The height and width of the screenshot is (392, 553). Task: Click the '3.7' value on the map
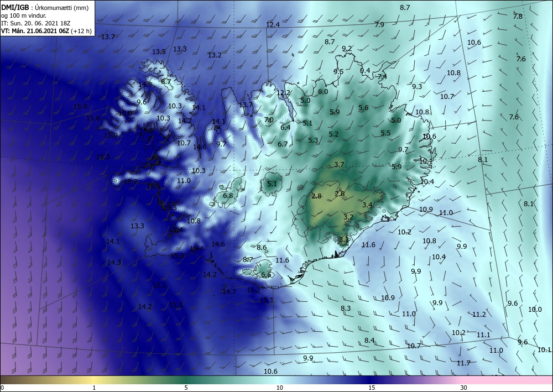[339, 165]
